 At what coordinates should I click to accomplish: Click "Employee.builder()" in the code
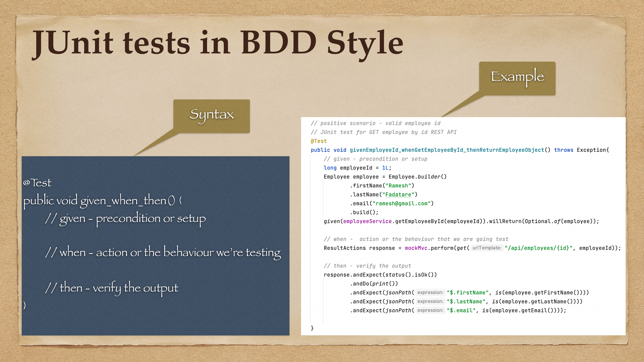[x=417, y=177]
